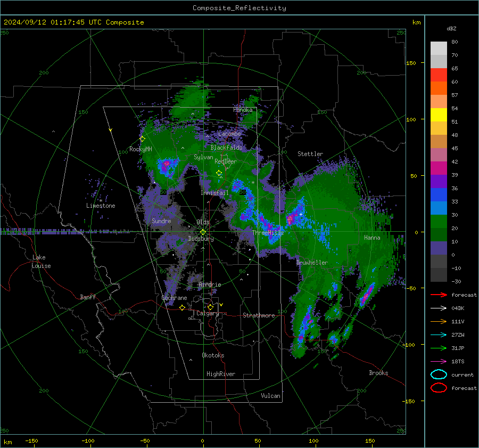479x448 pixels.
Task: Click the 20 dBZ green color swatch
Action: (x=439, y=235)
